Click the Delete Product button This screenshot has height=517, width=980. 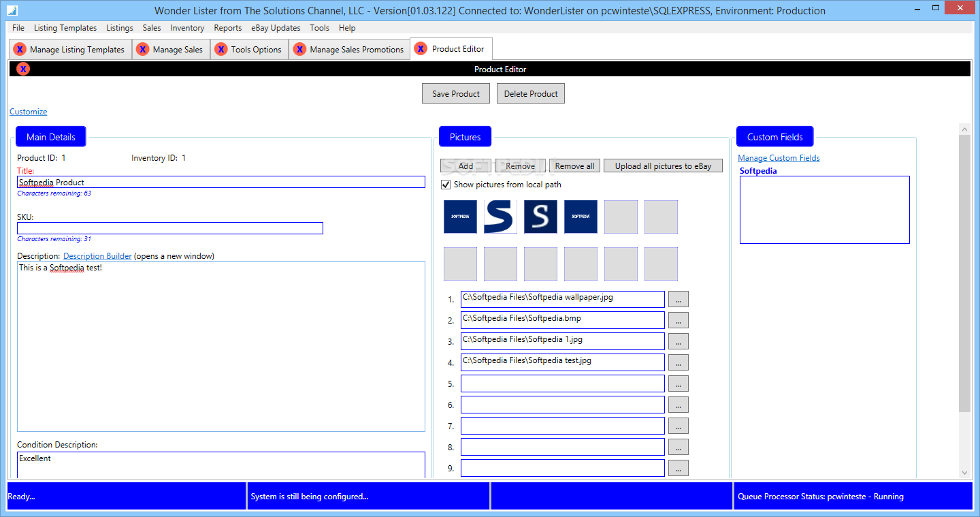coord(531,93)
